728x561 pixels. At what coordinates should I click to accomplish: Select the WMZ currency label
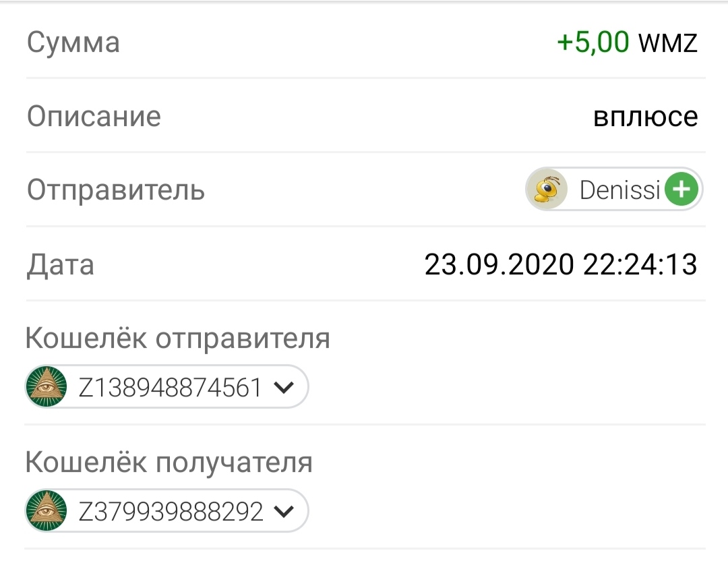[x=668, y=42]
